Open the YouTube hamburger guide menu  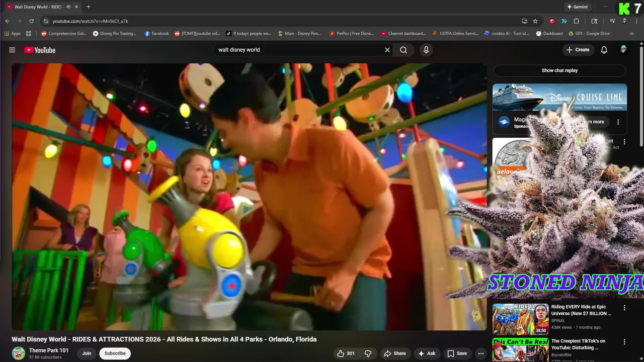12,50
